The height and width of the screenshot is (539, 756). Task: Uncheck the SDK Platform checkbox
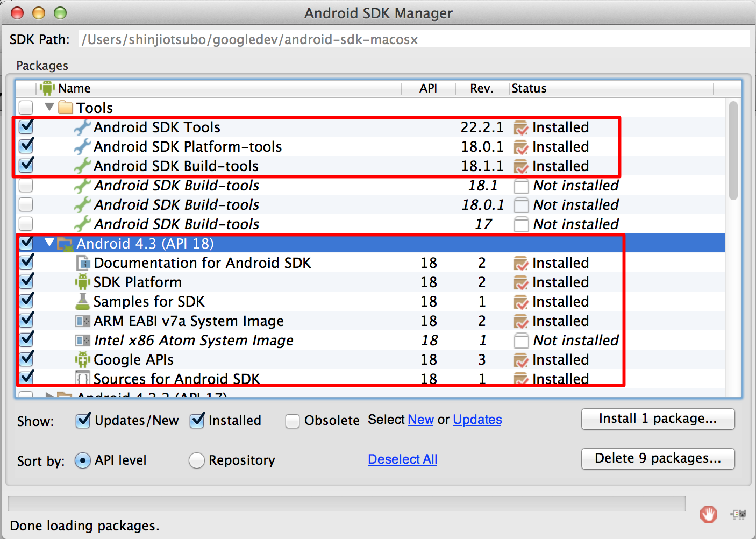[26, 282]
